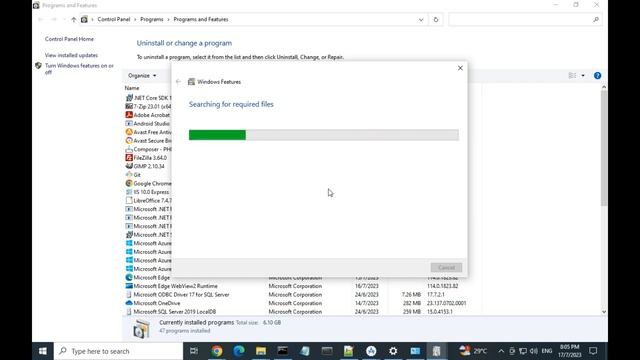Select the Google Chrome icon in program list
This screenshot has width=640, height=360.
[x=129, y=183]
